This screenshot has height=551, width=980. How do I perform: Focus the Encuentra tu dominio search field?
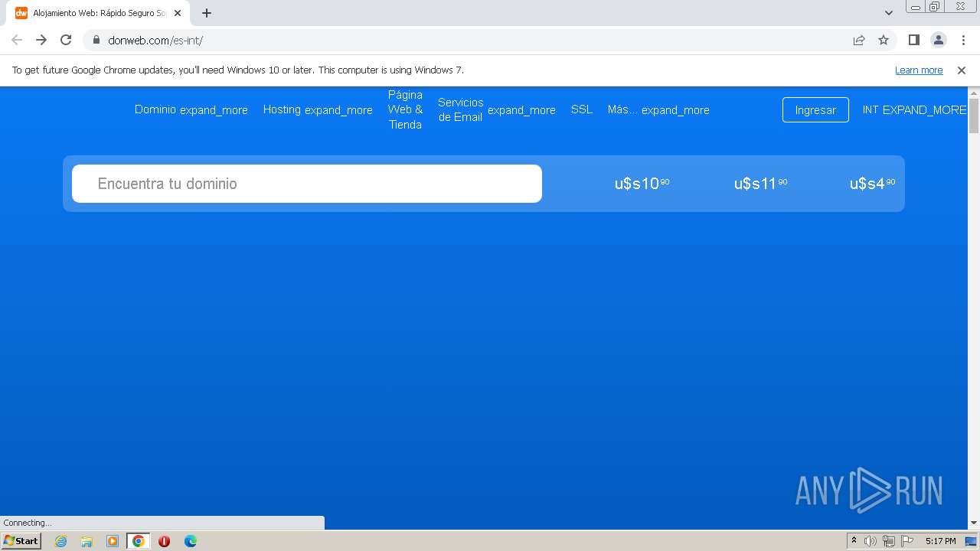coord(307,184)
